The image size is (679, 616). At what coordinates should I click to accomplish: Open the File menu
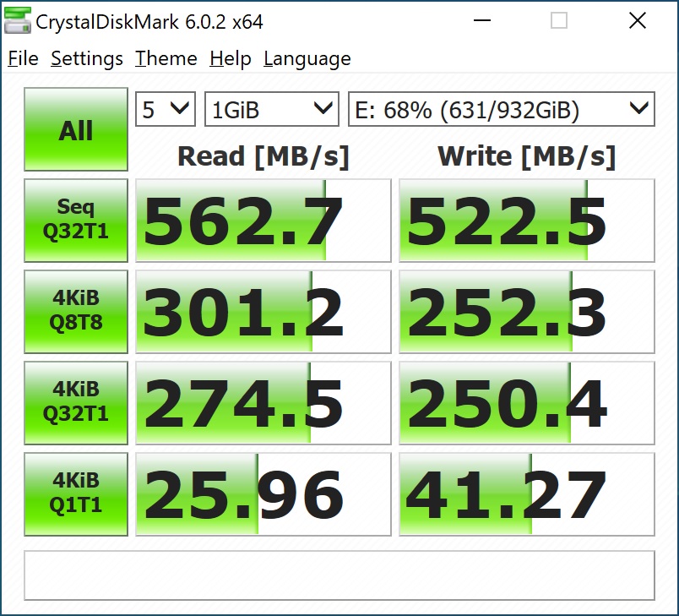point(23,58)
